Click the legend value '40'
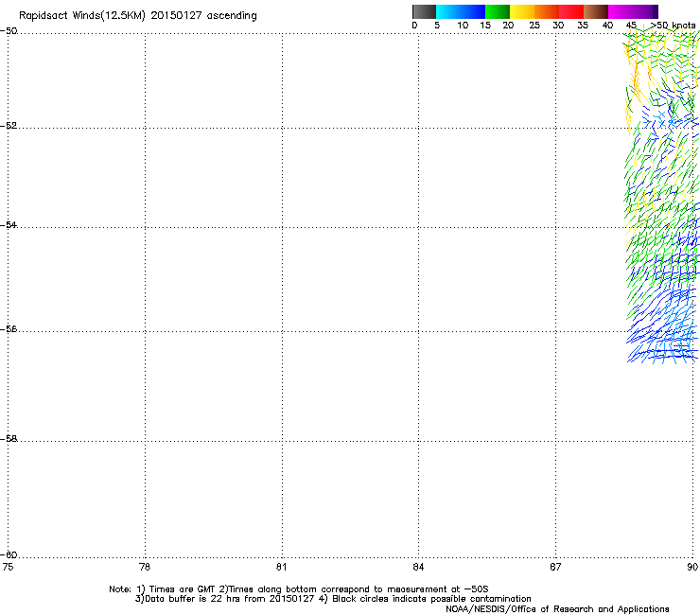Screen dimensions: 700x615 [607, 26]
